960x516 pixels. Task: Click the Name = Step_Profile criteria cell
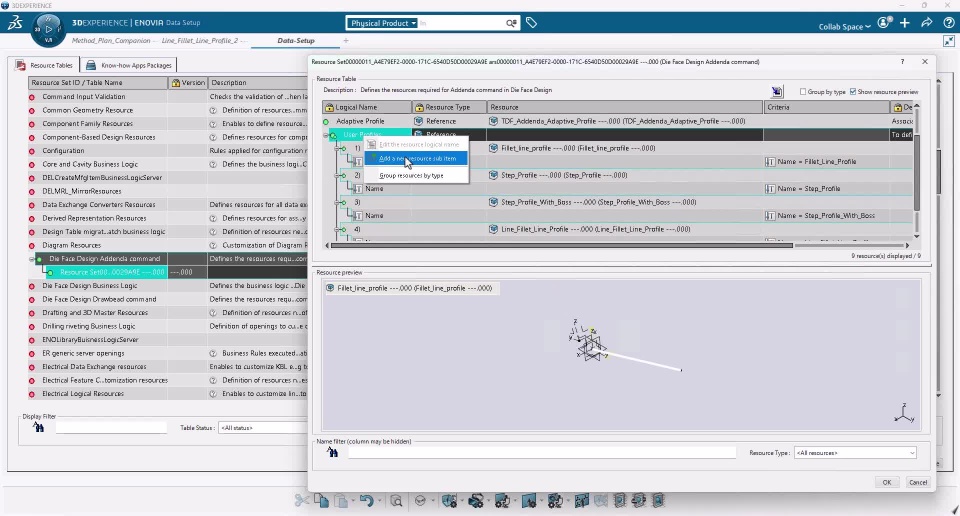[x=827, y=189]
